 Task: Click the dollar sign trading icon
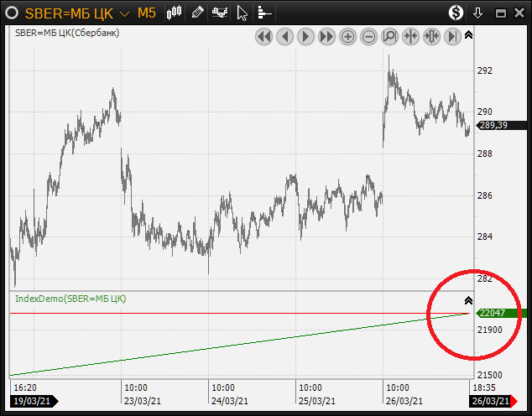[x=456, y=13]
